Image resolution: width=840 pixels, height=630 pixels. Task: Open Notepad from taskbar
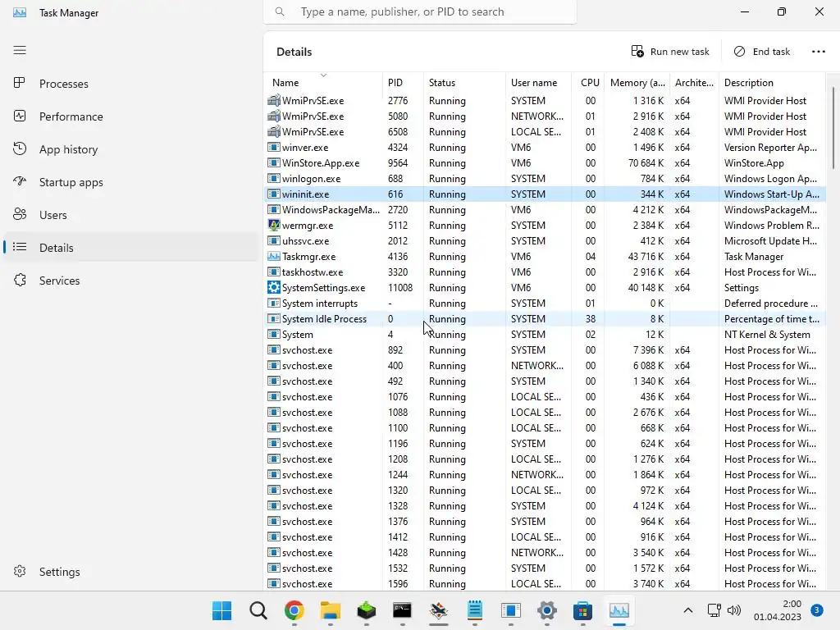point(475,610)
